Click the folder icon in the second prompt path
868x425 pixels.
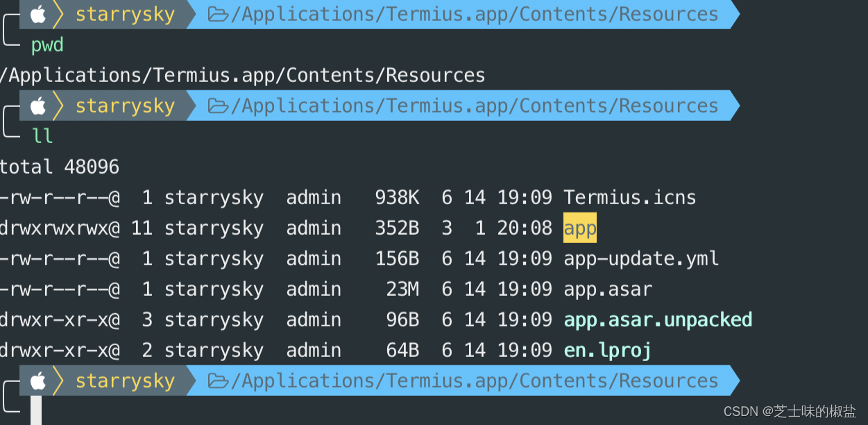tap(219, 106)
